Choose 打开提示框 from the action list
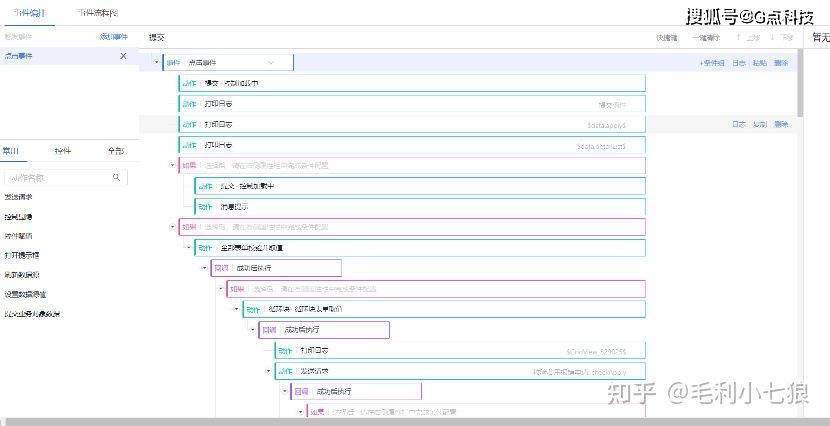The width and height of the screenshot is (830, 426). point(22,255)
